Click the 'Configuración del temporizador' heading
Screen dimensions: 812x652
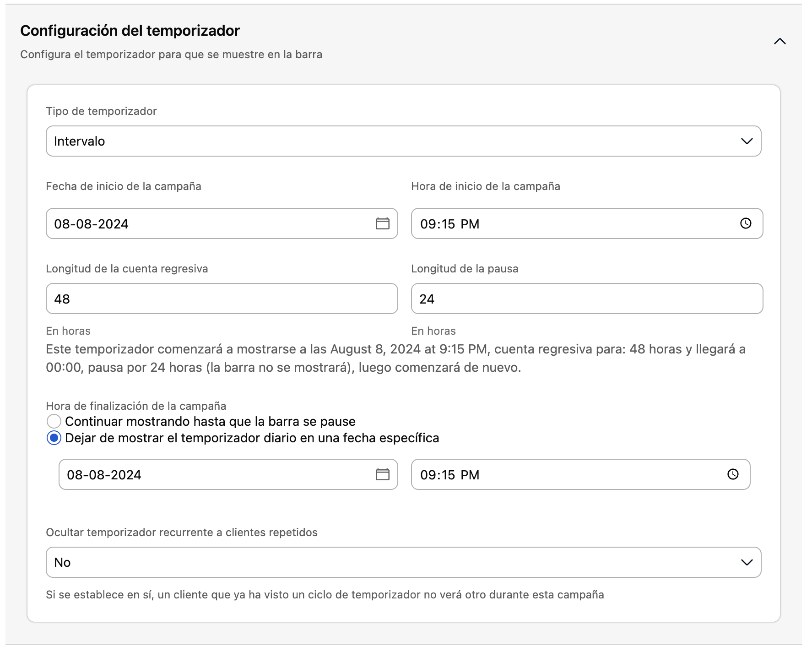pyautogui.click(x=130, y=30)
